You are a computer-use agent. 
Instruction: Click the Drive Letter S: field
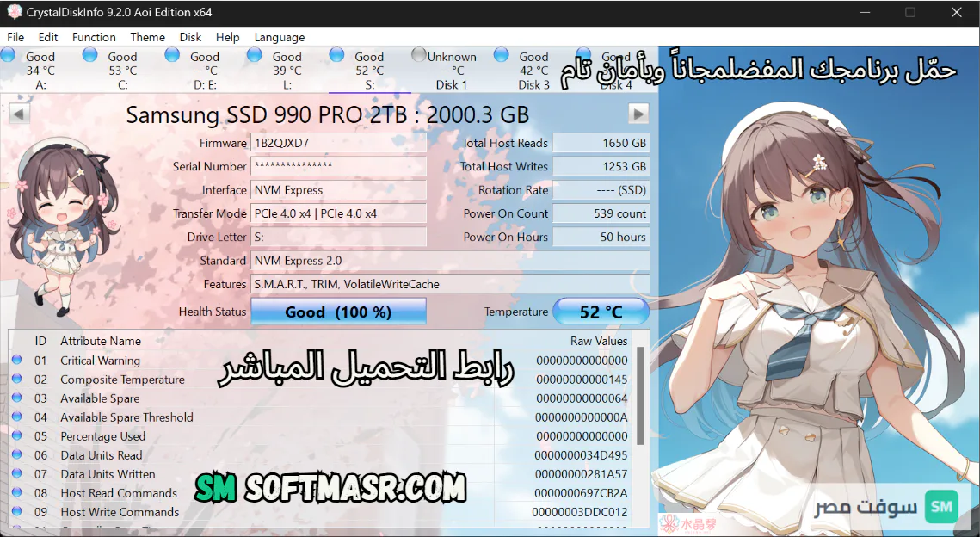[x=338, y=237]
